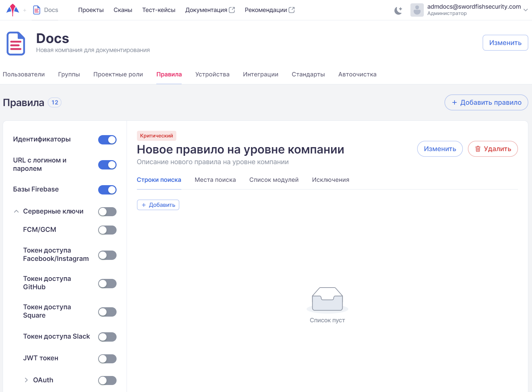Click the Stingray logo in header
532x392 pixels.
(x=13, y=10)
